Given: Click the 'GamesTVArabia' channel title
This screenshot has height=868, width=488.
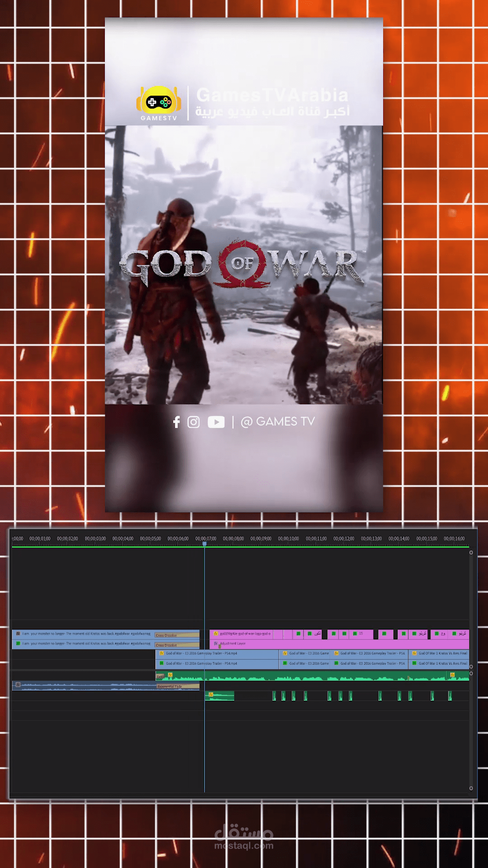Looking at the screenshot, I should point(272,95).
